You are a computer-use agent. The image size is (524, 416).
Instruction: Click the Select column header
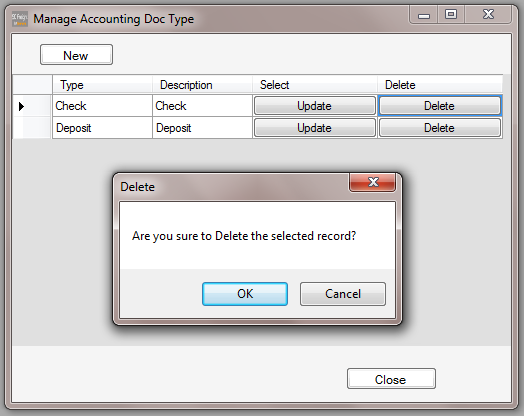315,85
